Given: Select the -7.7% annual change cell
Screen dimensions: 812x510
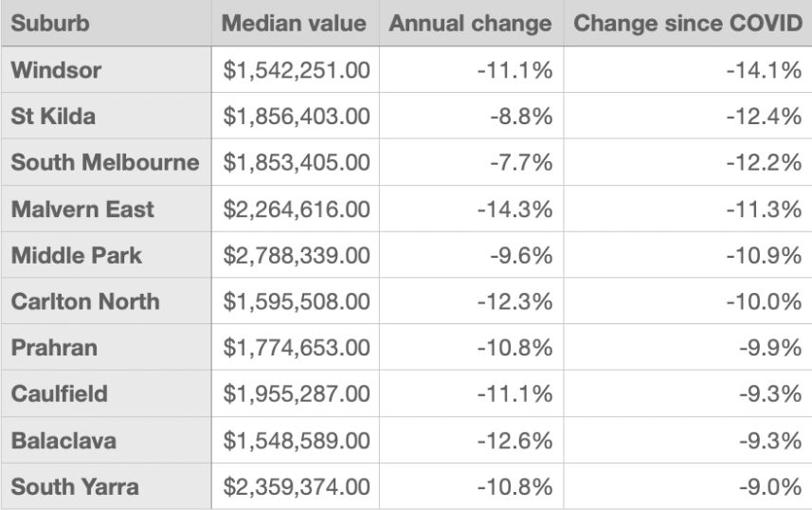Looking at the screenshot, I should pos(521,163).
